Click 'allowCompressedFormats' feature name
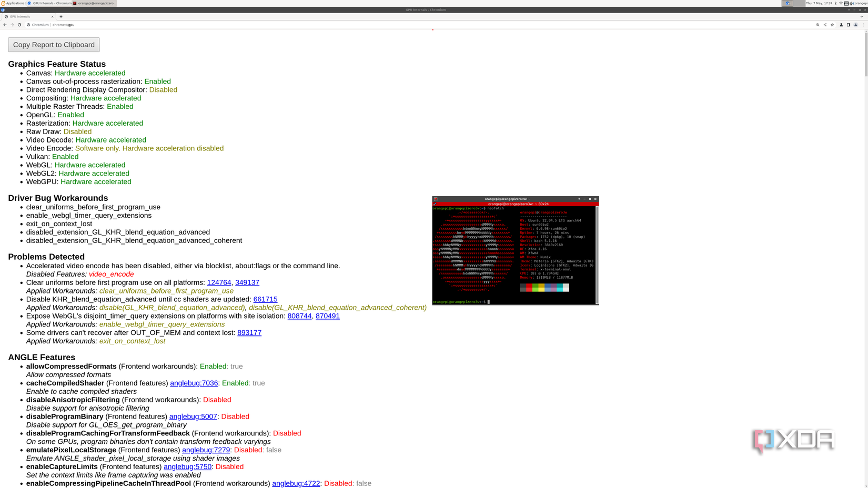Screen dimensions: 868x488 [x=72, y=367]
